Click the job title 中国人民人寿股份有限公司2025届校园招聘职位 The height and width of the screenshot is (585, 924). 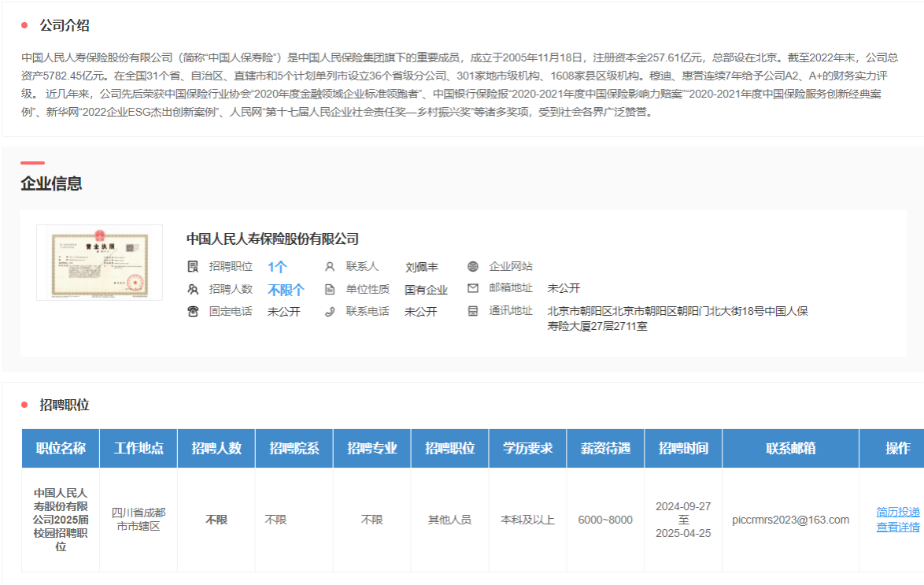click(61, 520)
